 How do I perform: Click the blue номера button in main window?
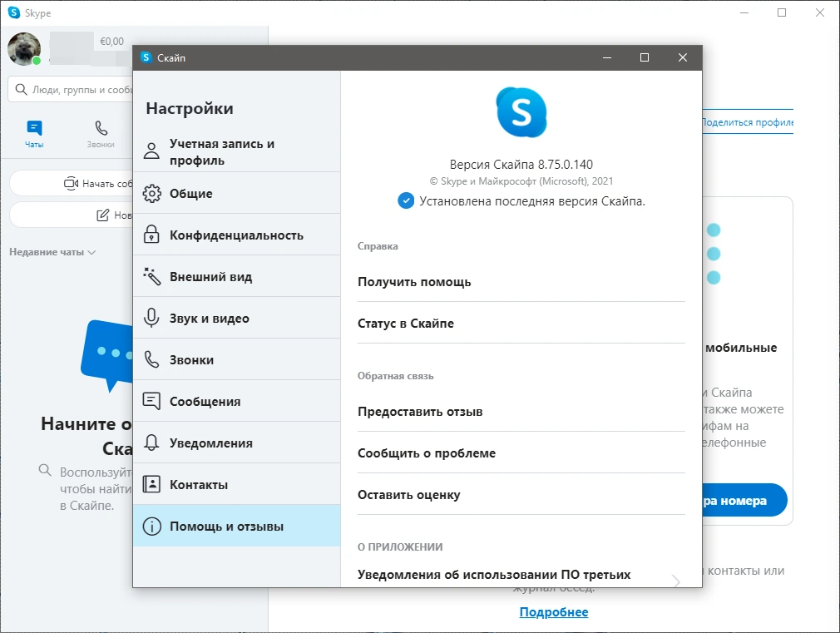coord(744,500)
